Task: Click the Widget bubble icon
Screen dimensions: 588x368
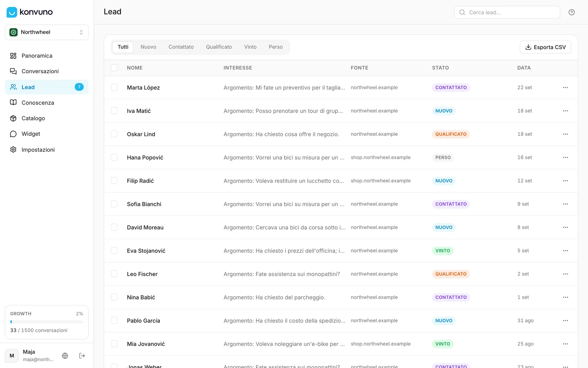Action: tap(13, 134)
